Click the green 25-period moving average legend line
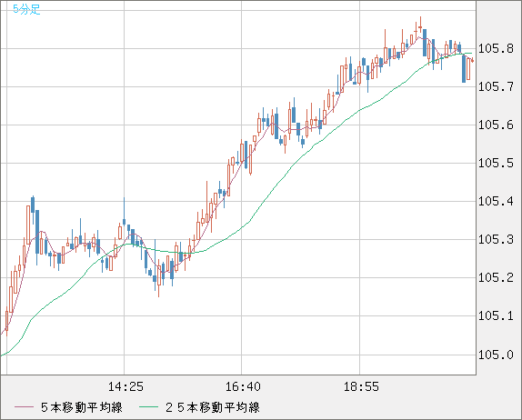This screenshot has width=522, height=420. 148,407
